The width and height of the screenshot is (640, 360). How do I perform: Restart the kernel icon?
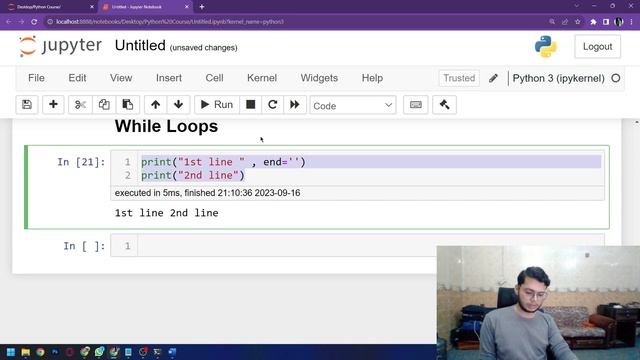pyautogui.click(x=273, y=105)
